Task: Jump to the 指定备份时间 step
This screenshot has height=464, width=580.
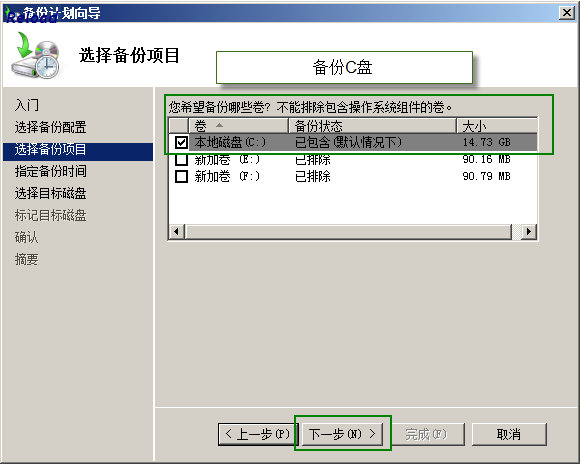Action: click(x=51, y=171)
